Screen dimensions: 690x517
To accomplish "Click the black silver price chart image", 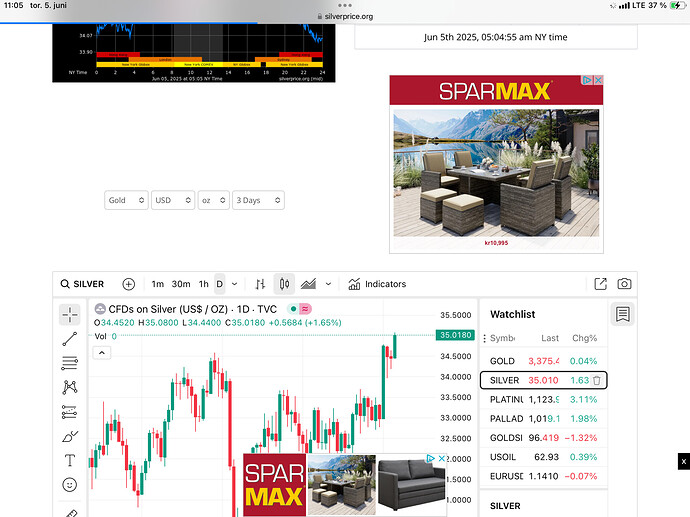I will [194, 53].
